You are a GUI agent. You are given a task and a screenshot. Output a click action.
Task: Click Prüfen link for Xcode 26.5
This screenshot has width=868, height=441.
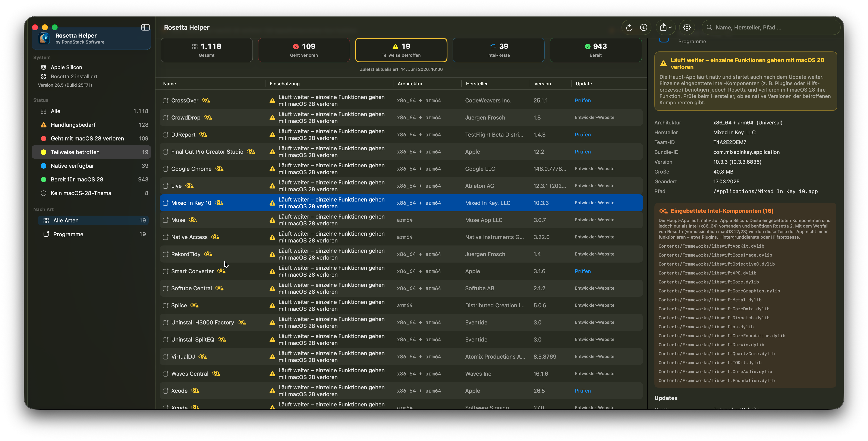(583, 391)
